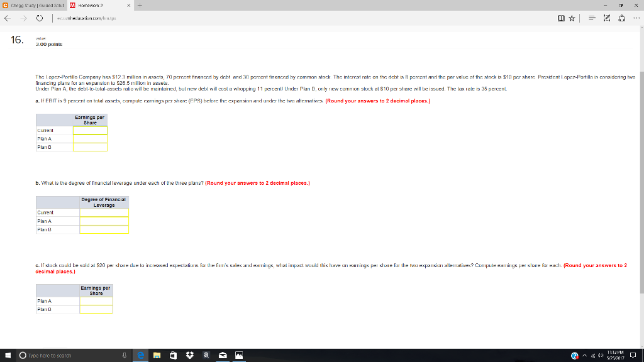Go back to previous page
Screen dimensions: 644x362
tap(8, 18)
